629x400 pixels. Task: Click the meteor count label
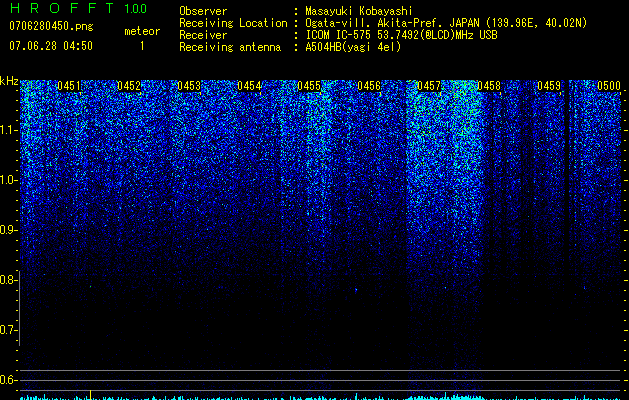142,31
